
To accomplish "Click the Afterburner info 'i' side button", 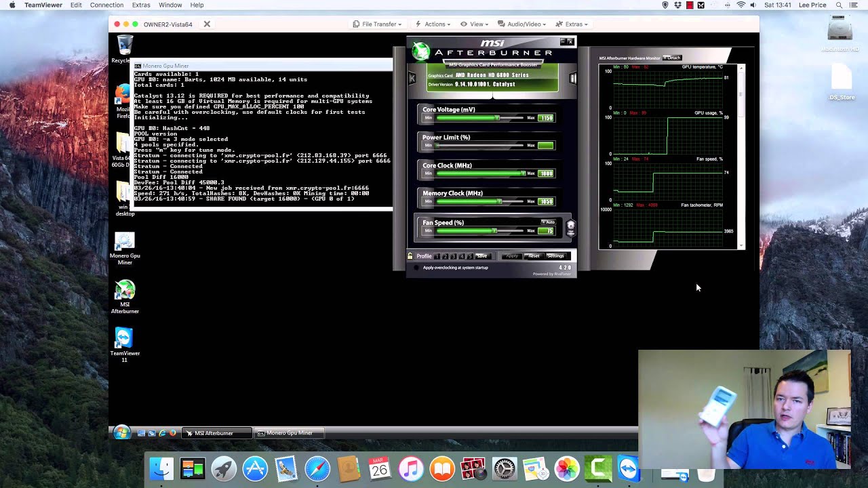I will click(572, 79).
